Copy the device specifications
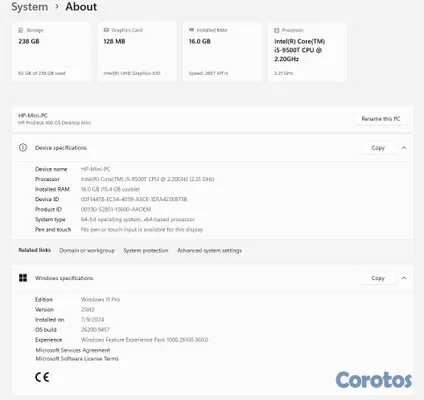This screenshot has height=400, width=424. pyautogui.click(x=378, y=148)
